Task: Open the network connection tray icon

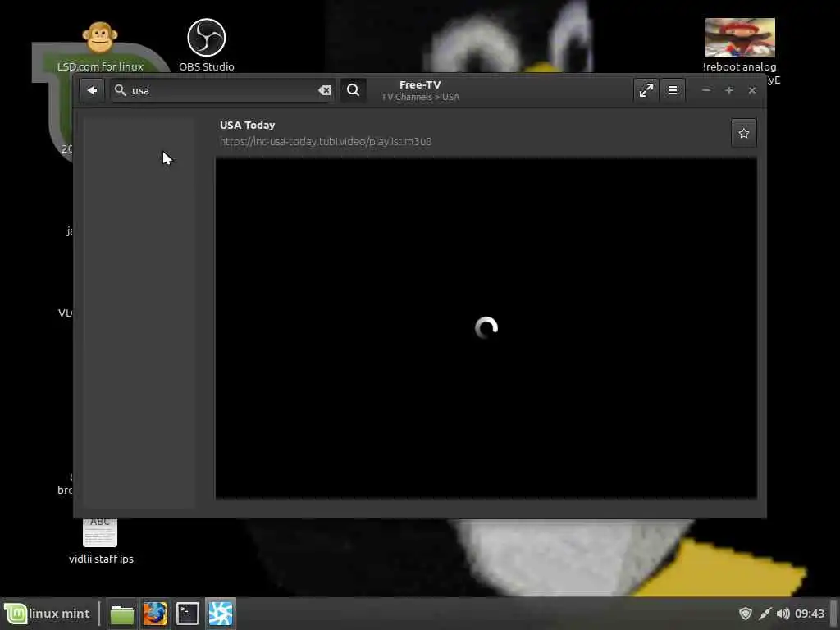Action: [765, 614]
